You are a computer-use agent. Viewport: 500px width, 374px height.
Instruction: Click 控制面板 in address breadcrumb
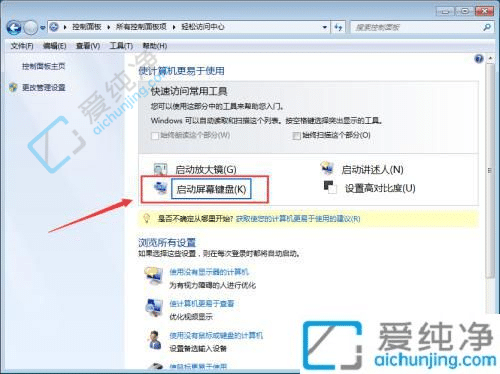(x=86, y=27)
